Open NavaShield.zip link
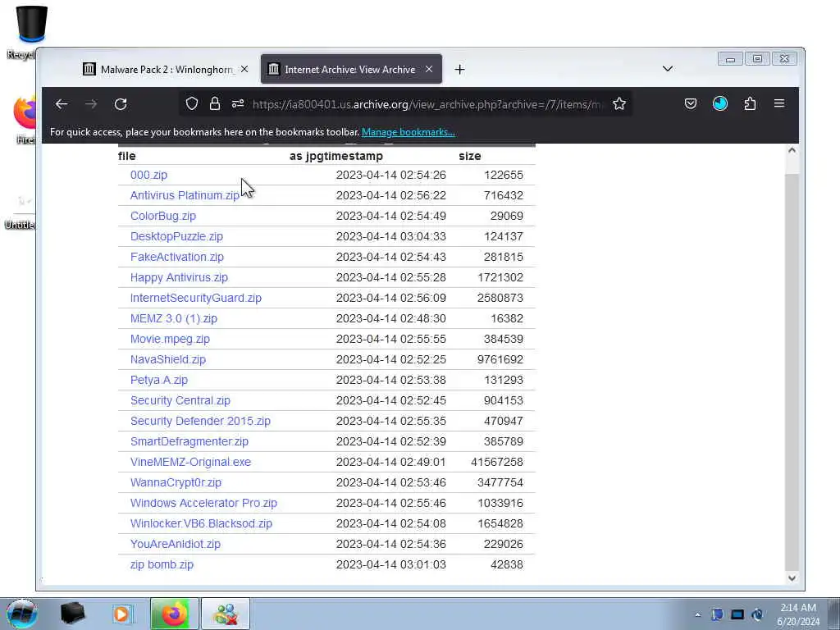Viewport: 840px width, 630px height. [x=167, y=359]
